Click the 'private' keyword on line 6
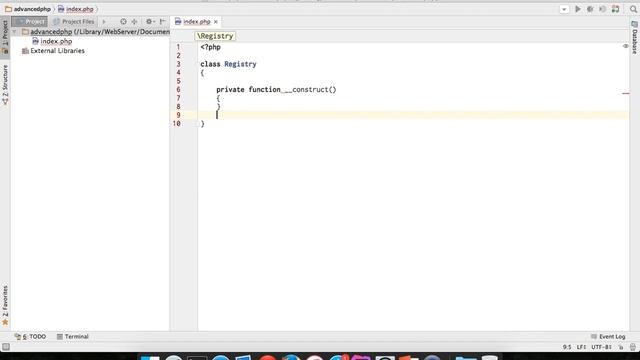The height and width of the screenshot is (360, 640). (x=230, y=89)
